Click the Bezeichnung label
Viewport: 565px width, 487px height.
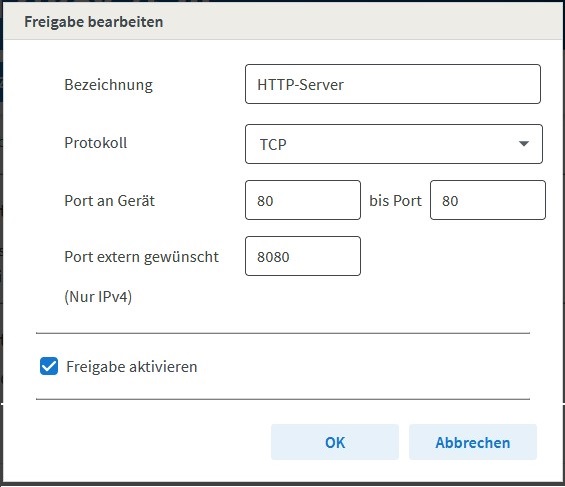(x=108, y=85)
